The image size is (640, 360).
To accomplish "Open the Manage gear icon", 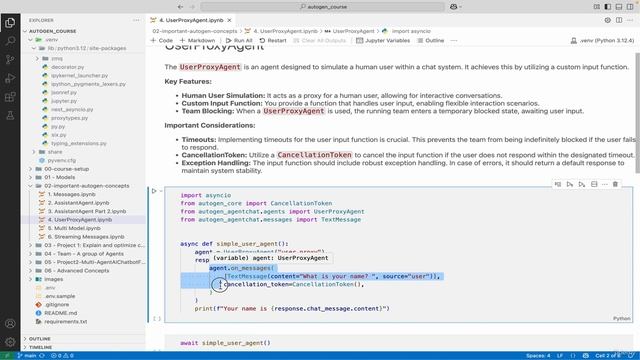I will 10,342.
